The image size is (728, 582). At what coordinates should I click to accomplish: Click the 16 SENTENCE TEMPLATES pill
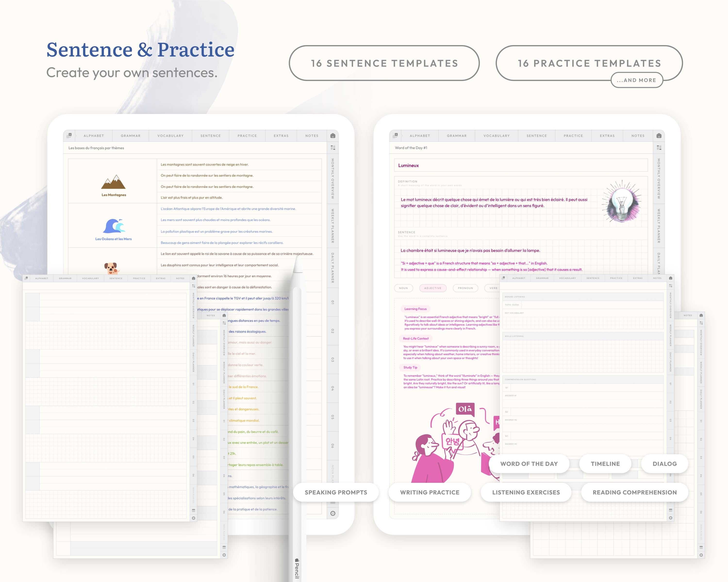click(384, 63)
